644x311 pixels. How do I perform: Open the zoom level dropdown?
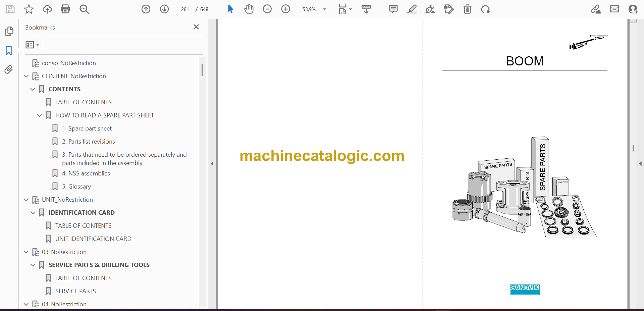[324, 9]
